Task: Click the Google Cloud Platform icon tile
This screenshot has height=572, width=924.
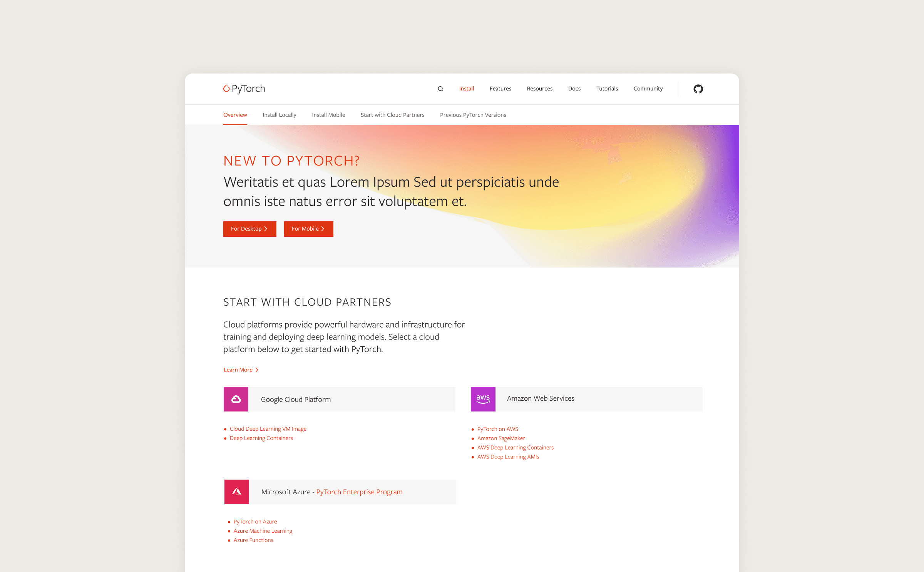Action: pyautogui.click(x=236, y=399)
